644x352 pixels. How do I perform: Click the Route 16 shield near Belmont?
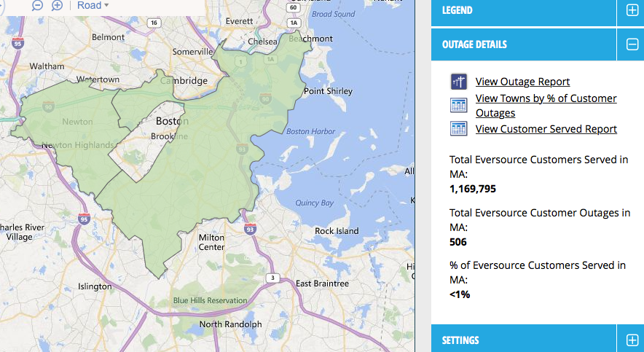154,23
